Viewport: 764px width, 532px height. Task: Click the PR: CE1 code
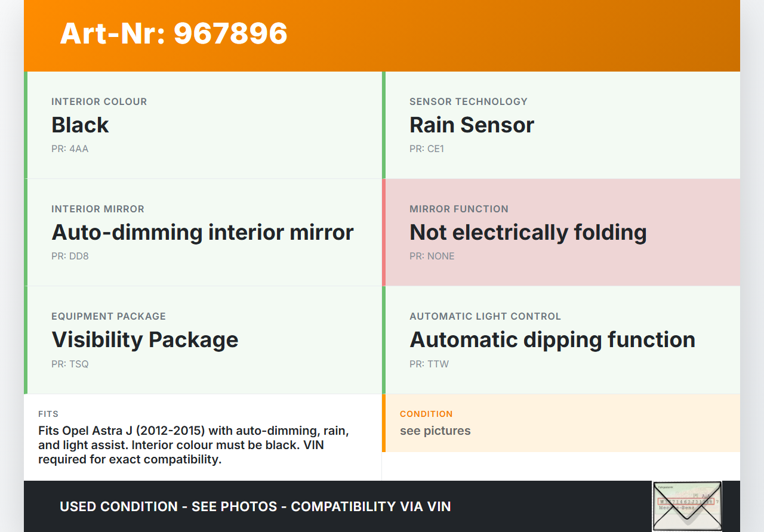point(427,149)
